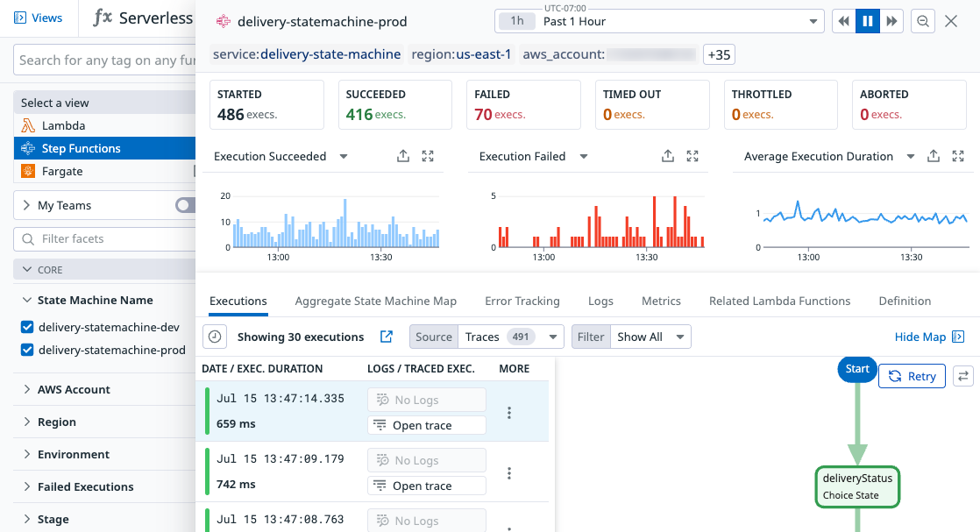Viewport: 980px width, 532px height.
Task: Switch to the Metrics tab
Action: [x=661, y=301]
